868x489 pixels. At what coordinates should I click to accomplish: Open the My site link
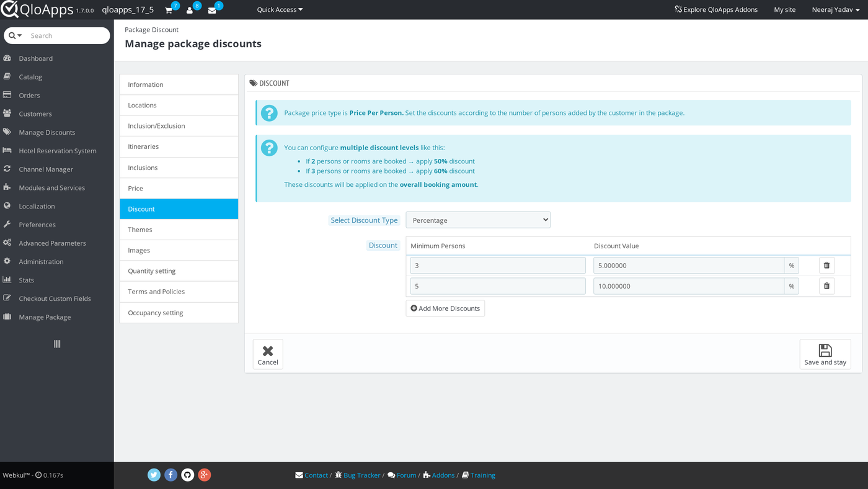tap(785, 10)
